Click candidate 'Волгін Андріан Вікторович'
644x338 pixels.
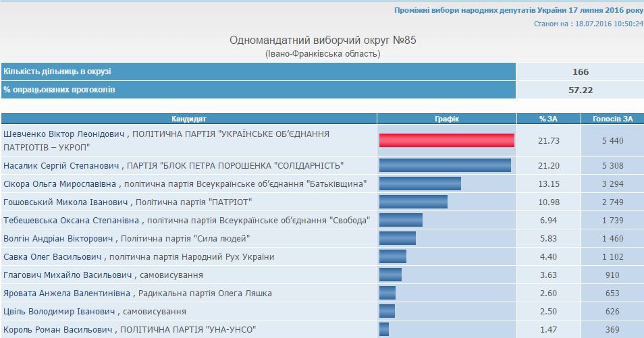click(58, 238)
